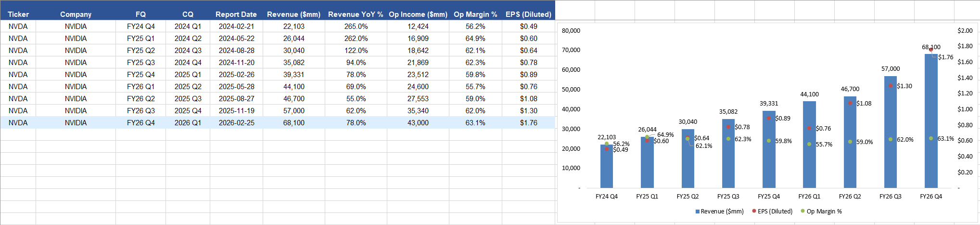Select the $1.30 EPS data label in chart

pos(904,86)
